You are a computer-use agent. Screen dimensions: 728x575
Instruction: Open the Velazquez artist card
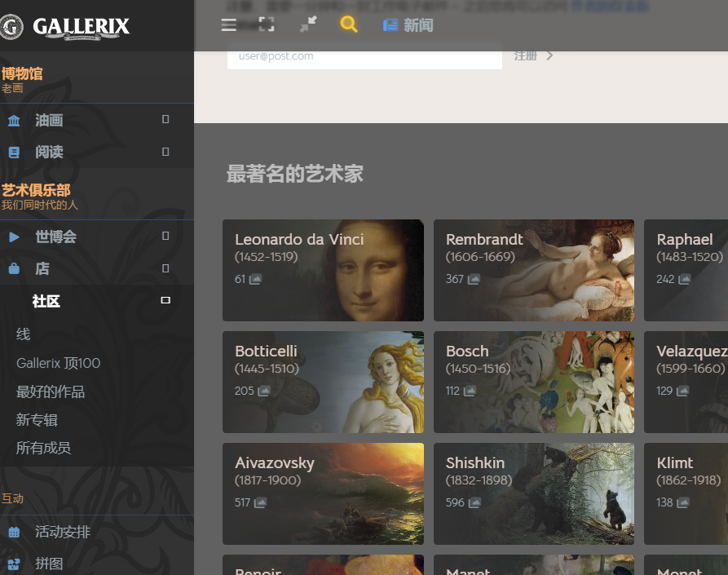(x=686, y=383)
